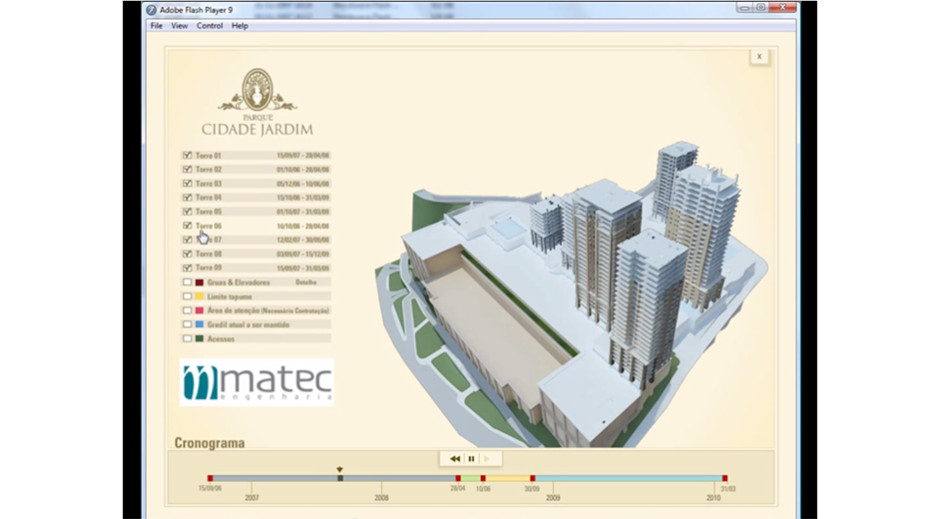941x519 pixels.
Task: Uncheck the Torre 01 checkbox
Action: pos(187,156)
